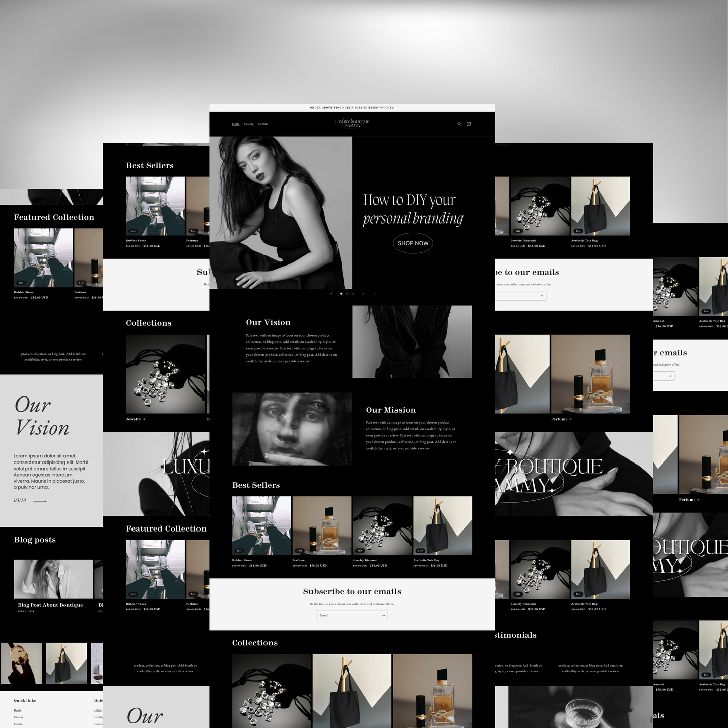Select the second slideshow dot
This screenshot has height=728, width=728.
[x=347, y=293]
